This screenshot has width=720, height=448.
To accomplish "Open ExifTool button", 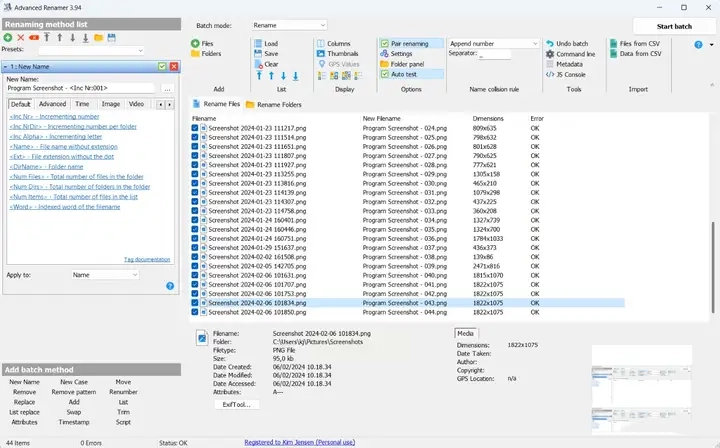I will pyautogui.click(x=237, y=404).
